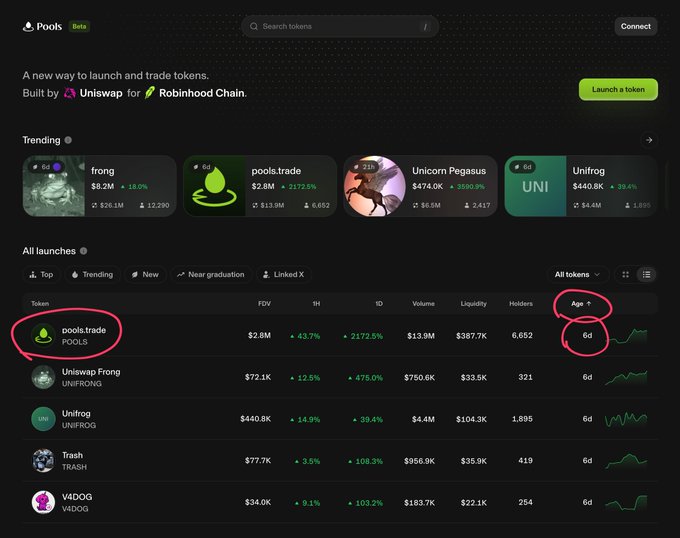Click the Unifrog UNI token icon in table

pyautogui.click(x=43, y=419)
